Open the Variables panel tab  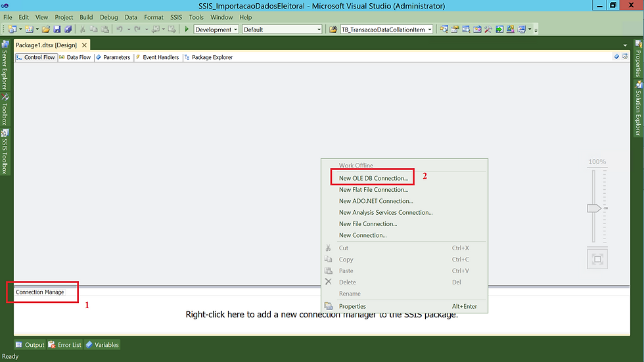tap(103, 345)
